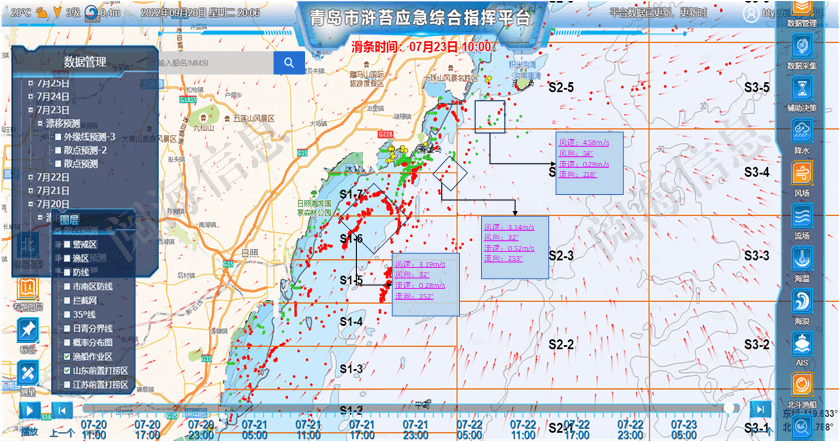840x443 pixels.
Task: Select the 风场 wind field icon
Action: point(800,174)
